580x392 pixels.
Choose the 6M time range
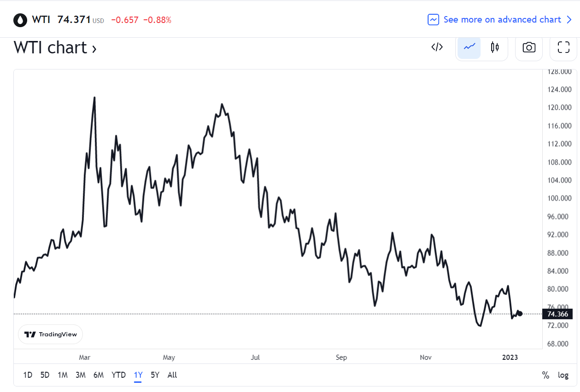[98, 375]
